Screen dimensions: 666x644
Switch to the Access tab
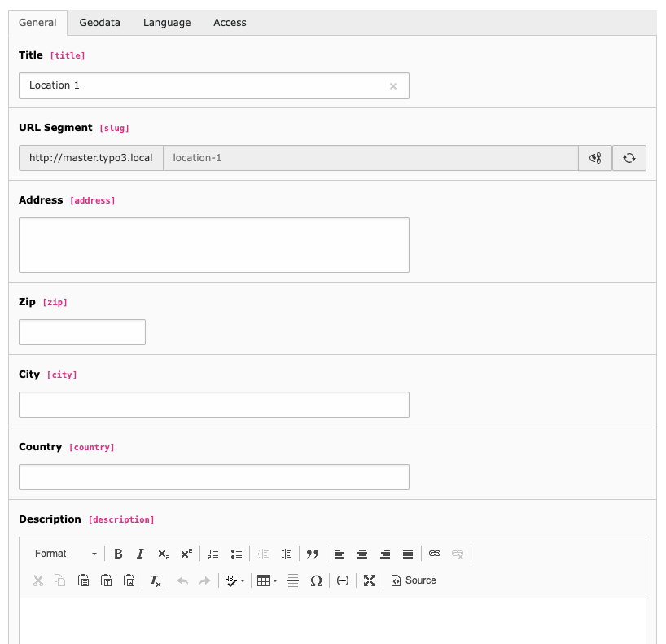[x=230, y=23]
